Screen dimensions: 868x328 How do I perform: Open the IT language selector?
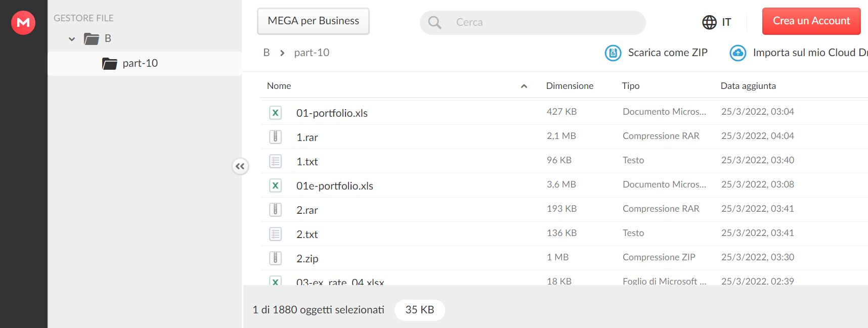coord(726,22)
